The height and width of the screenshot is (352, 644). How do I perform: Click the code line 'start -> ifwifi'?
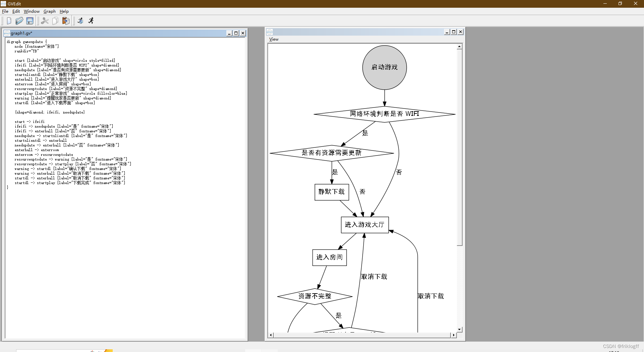coord(30,122)
